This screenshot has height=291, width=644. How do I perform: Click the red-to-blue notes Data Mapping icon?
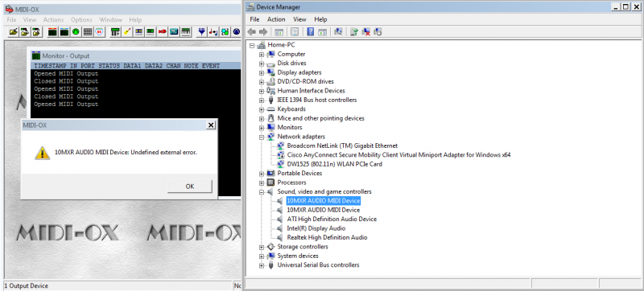pyautogui.click(x=213, y=31)
